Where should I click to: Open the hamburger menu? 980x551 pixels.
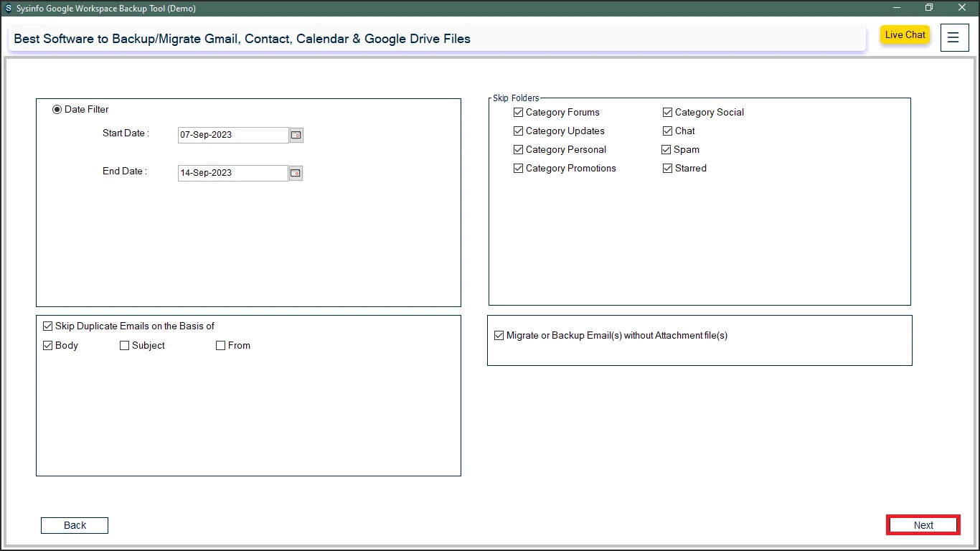(953, 38)
